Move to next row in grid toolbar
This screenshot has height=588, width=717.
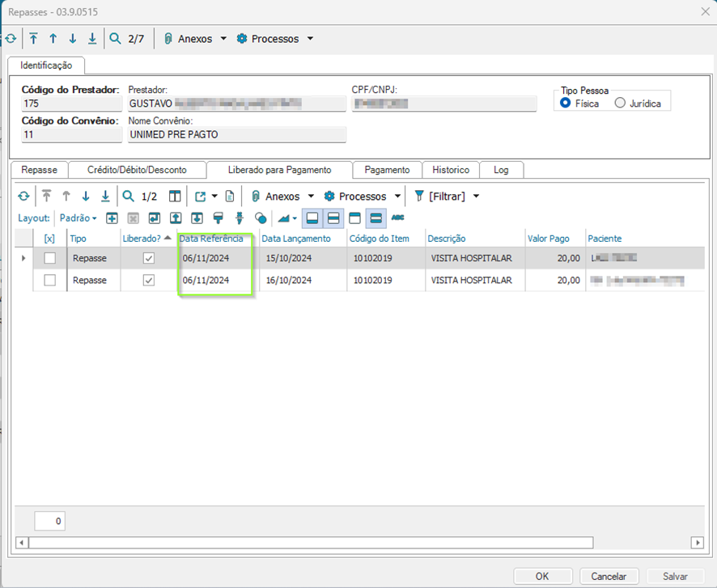[86, 197]
